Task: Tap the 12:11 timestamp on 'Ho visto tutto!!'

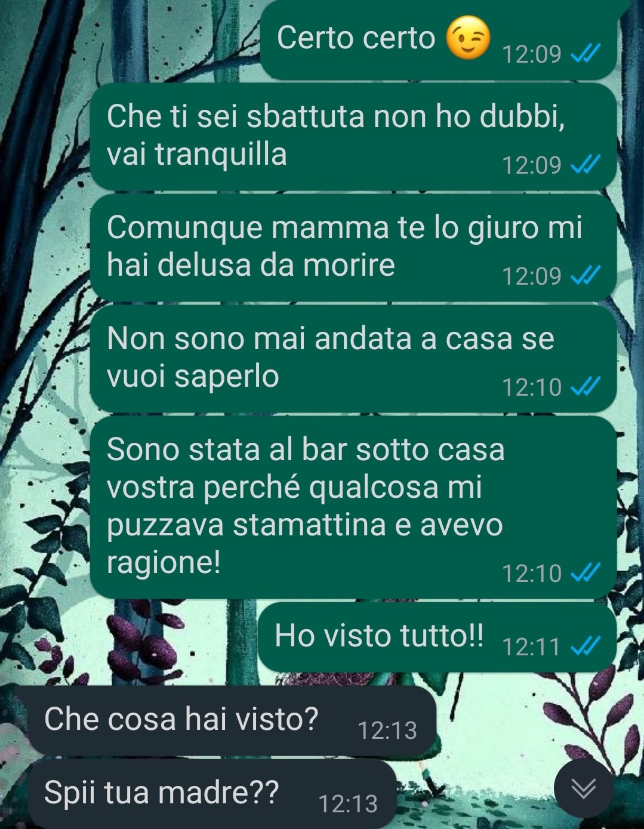Action: (x=531, y=646)
